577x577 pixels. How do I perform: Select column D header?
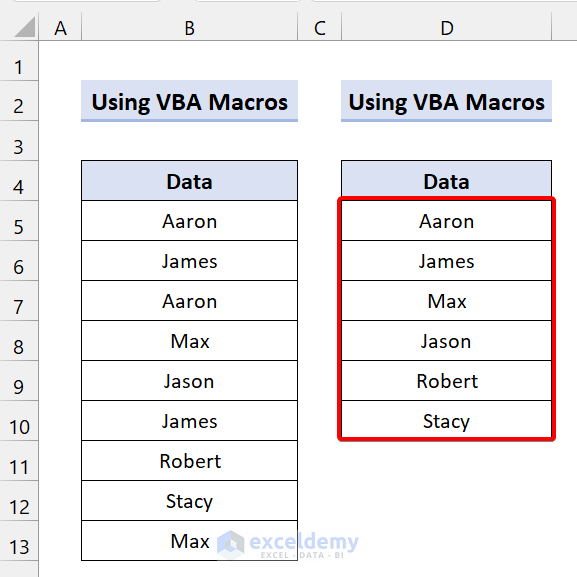446,26
